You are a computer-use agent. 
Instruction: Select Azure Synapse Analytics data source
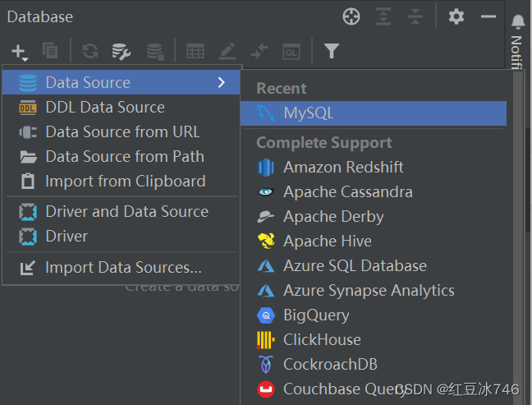(x=374, y=291)
